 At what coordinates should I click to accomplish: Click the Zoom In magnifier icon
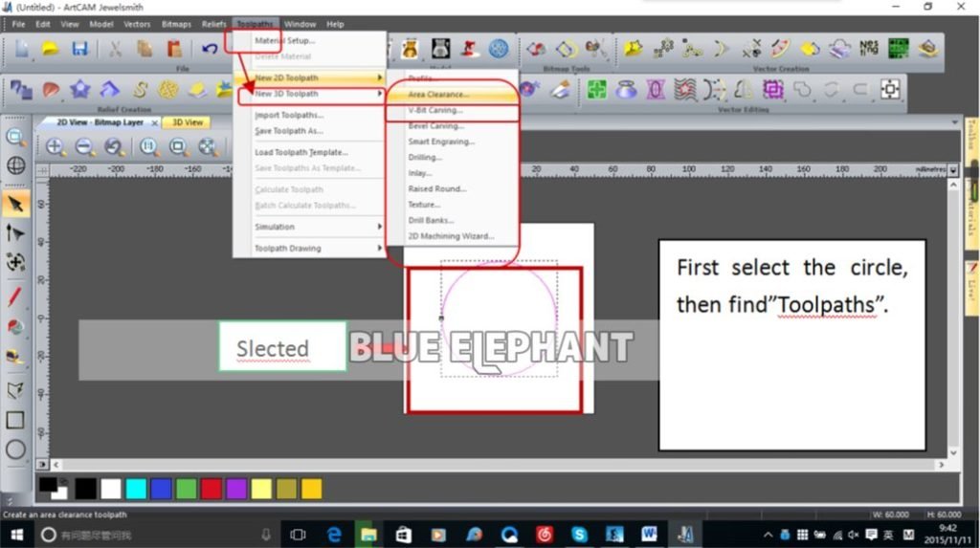point(55,147)
